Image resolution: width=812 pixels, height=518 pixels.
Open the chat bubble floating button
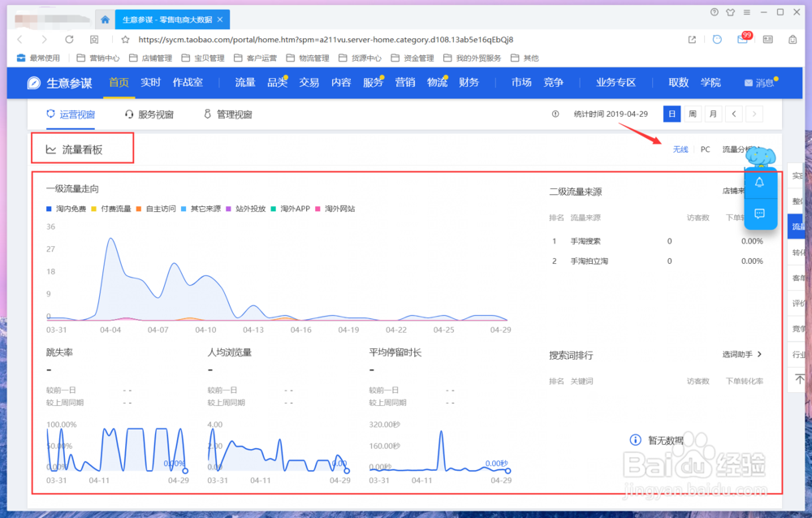pos(760,214)
